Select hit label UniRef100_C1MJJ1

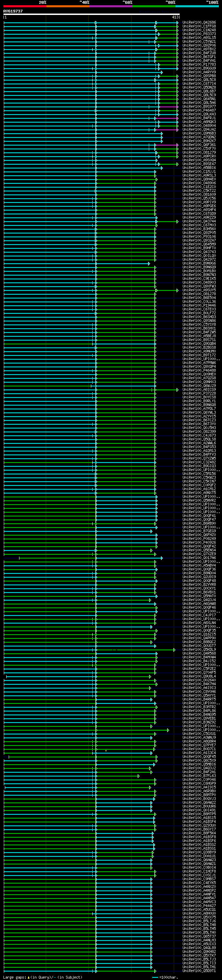199,172
